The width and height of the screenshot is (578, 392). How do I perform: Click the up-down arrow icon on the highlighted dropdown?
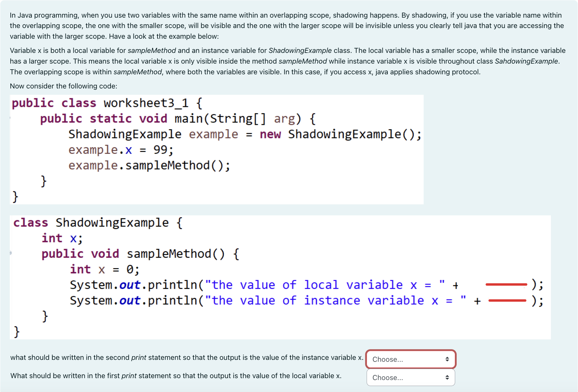point(447,359)
